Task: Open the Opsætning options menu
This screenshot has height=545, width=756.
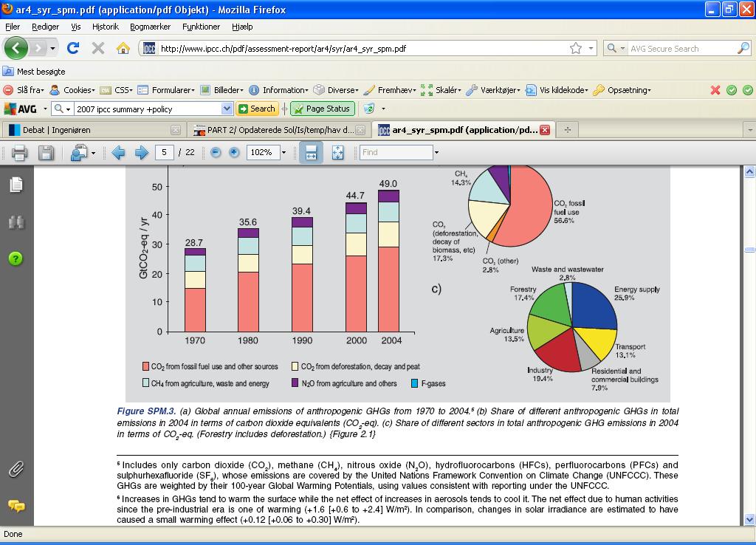Action: [x=622, y=90]
